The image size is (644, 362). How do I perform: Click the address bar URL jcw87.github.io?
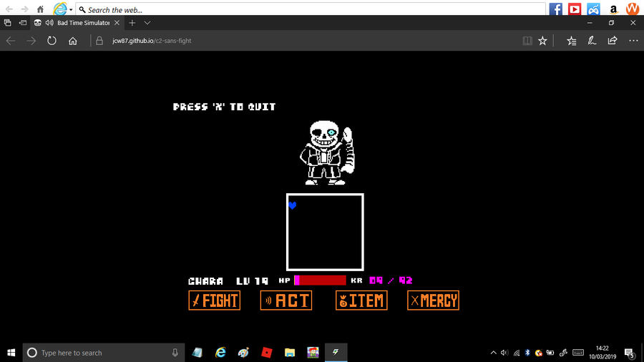pos(152,41)
